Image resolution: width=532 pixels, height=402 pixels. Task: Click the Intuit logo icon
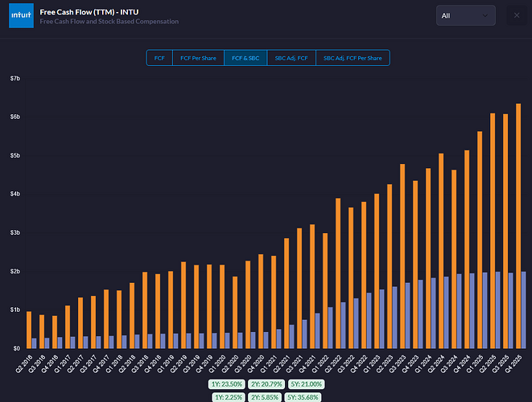point(21,15)
